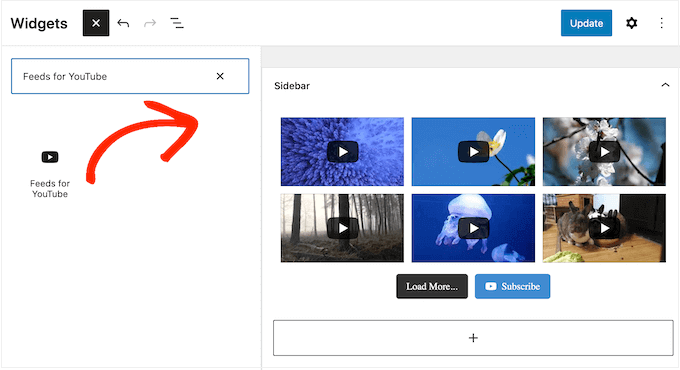Click the Update button

[586, 23]
